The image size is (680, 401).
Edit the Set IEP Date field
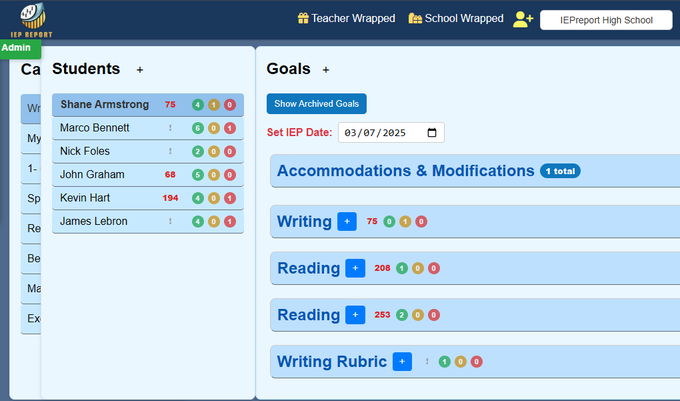[x=391, y=133]
